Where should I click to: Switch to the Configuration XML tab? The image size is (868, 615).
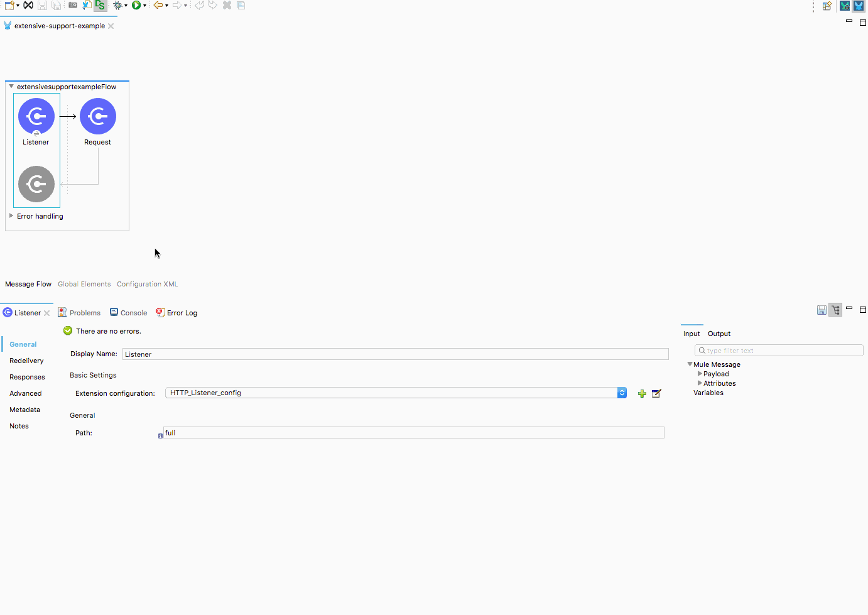(148, 284)
